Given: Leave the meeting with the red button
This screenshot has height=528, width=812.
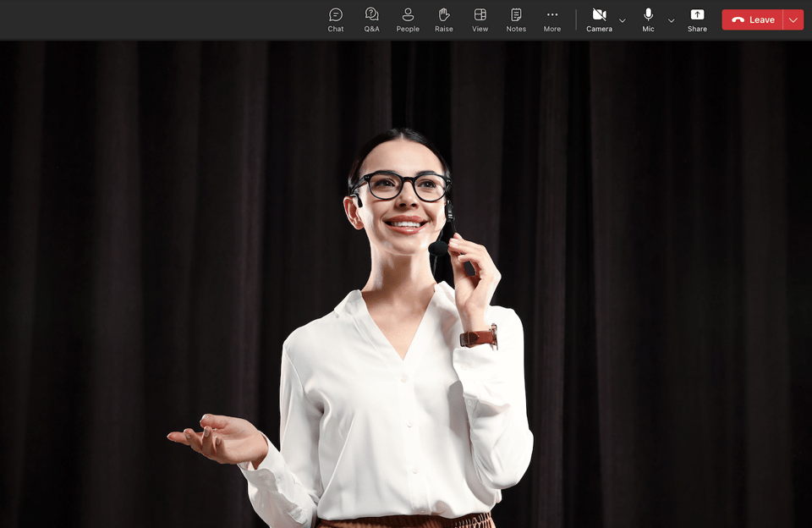Looking at the screenshot, I should pyautogui.click(x=753, y=20).
